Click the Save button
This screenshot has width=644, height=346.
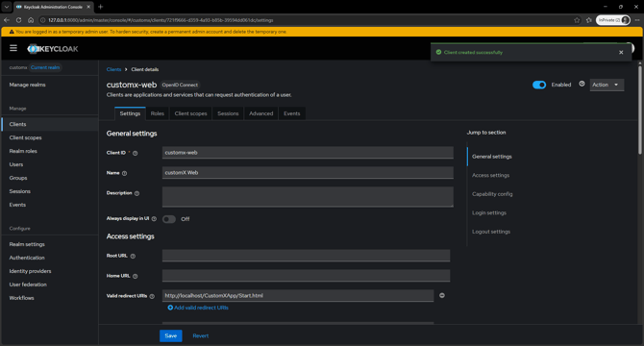[171, 335]
